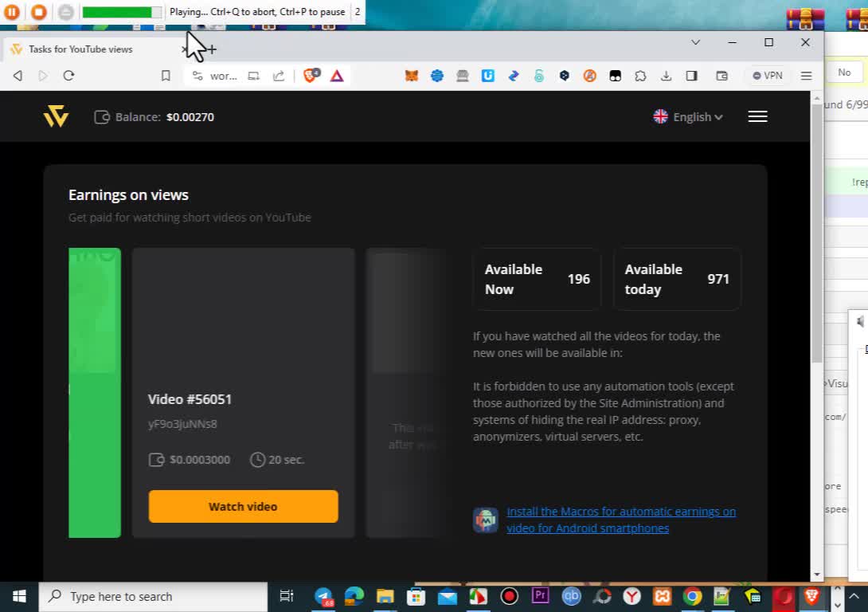Open the dark hexagon extension icon
The image size is (868, 612).
click(x=564, y=76)
